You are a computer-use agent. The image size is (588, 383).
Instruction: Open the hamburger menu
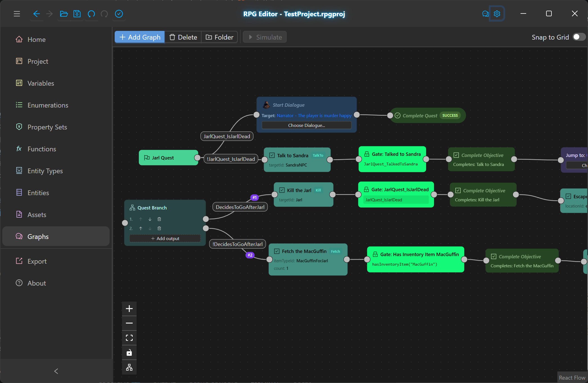17,14
